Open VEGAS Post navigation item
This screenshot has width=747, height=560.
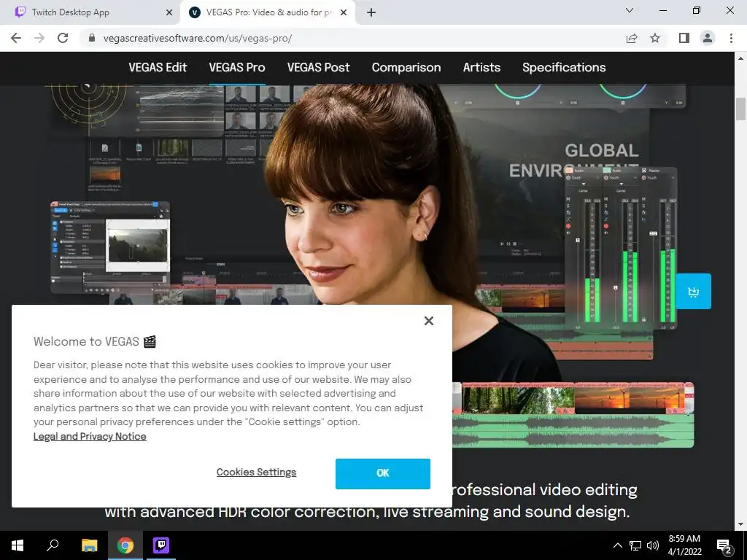coord(318,68)
